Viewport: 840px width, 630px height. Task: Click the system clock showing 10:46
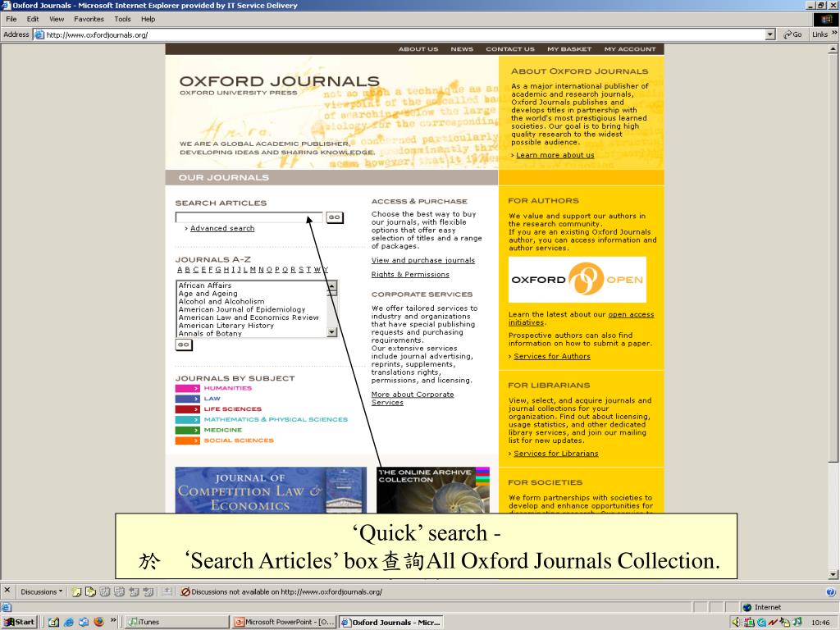click(x=820, y=623)
